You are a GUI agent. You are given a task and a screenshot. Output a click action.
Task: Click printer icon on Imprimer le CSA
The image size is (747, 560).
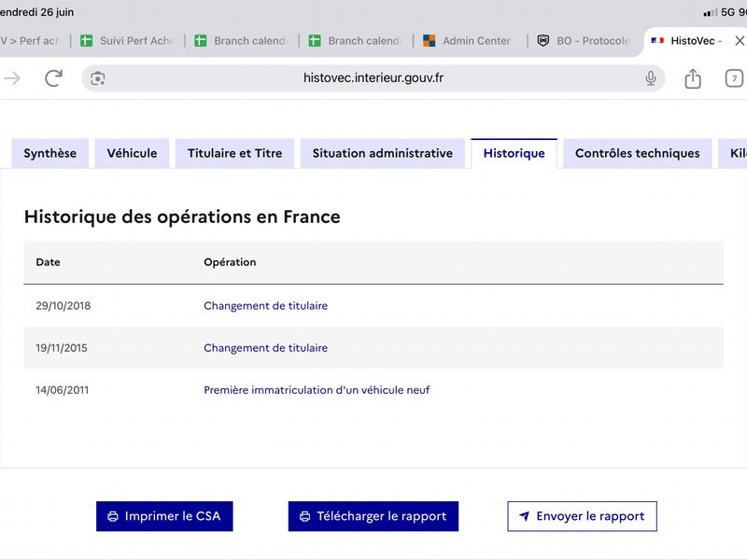113,516
